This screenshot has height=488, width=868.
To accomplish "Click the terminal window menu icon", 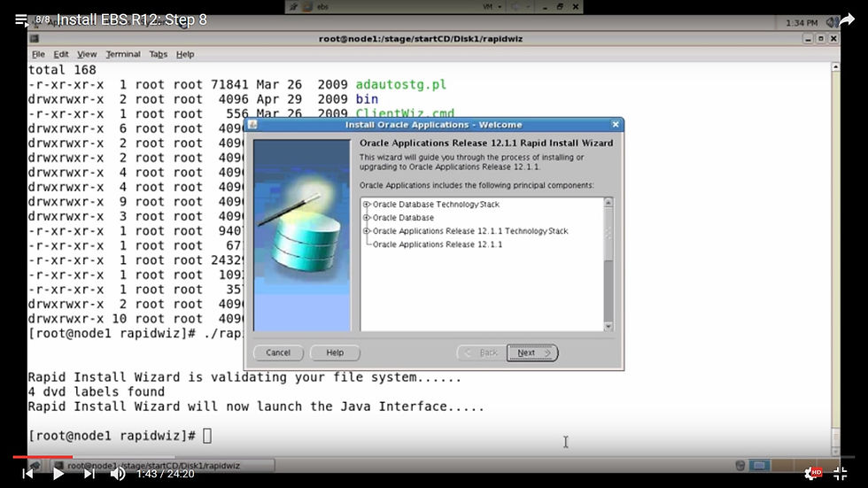I will tap(35, 38).
